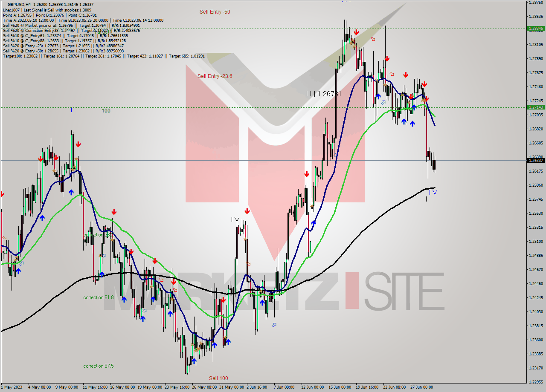Click the 'Sell Entry -50' chart label
The width and height of the screenshot is (546, 392).
click(215, 12)
